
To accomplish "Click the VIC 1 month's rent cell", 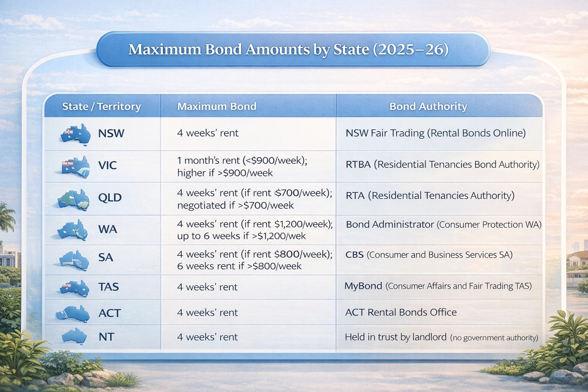I will 242,166.
